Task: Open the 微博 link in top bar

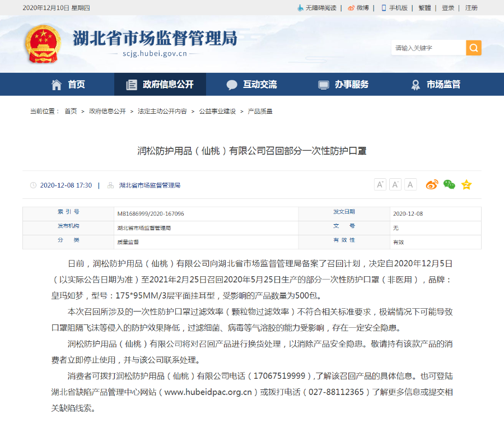Action: pos(358,8)
